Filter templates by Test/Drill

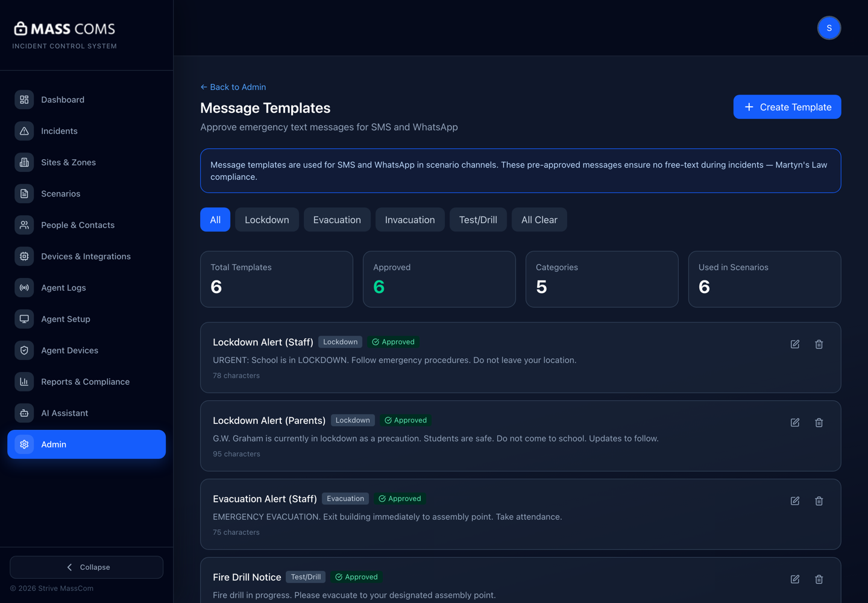tap(478, 219)
